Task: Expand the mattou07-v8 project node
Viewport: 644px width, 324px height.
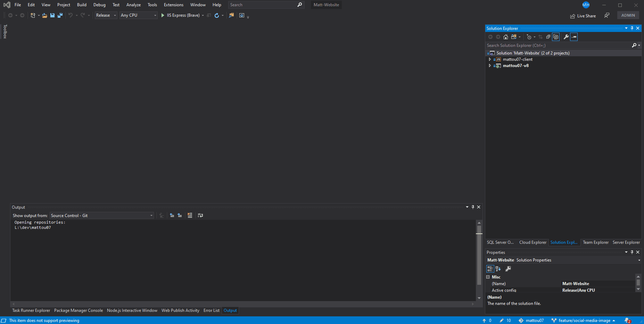Action: (490, 66)
